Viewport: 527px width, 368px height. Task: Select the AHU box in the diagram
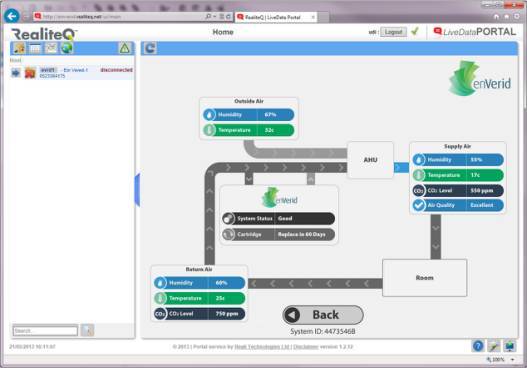[370, 160]
